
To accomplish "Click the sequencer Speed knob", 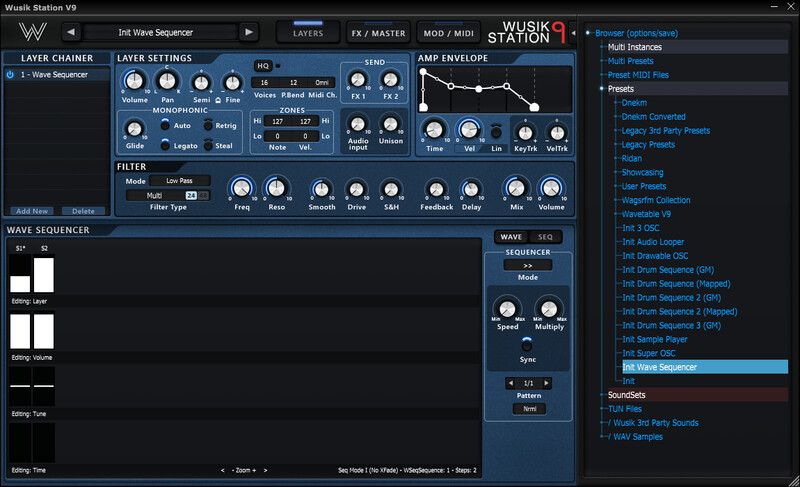I will (x=507, y=309).
